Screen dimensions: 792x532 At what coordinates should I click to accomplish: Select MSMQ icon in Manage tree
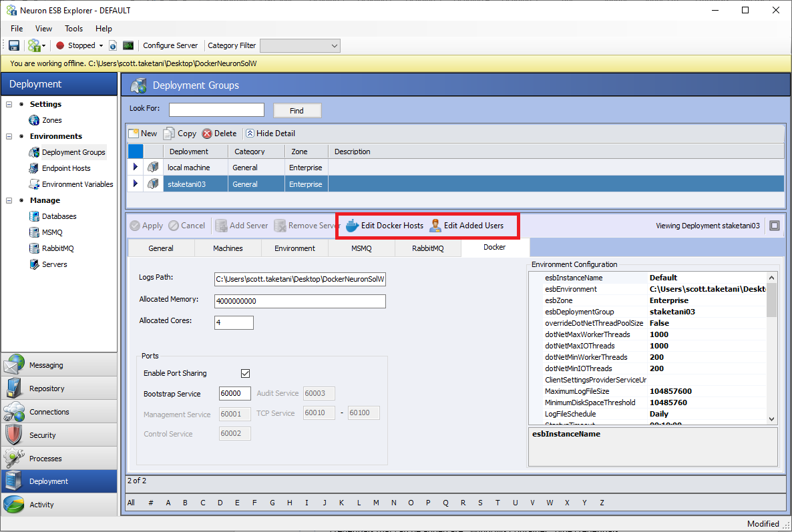coord(34,232)
